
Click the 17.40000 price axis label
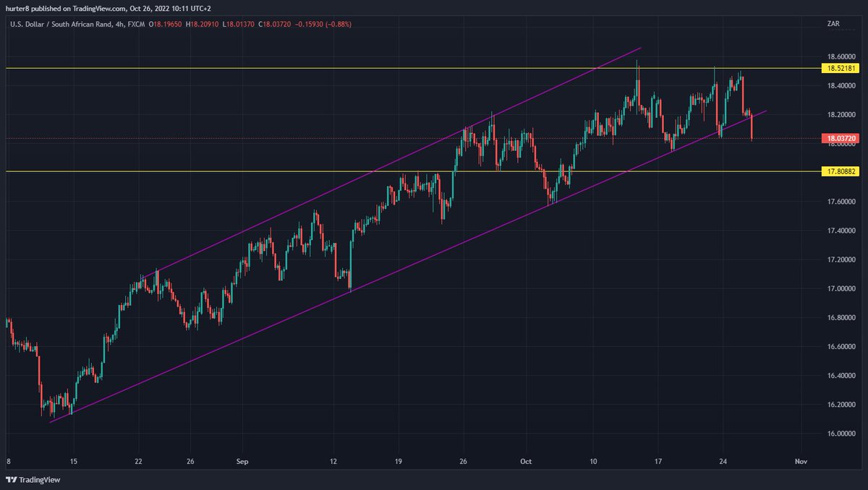coord(841,231)
